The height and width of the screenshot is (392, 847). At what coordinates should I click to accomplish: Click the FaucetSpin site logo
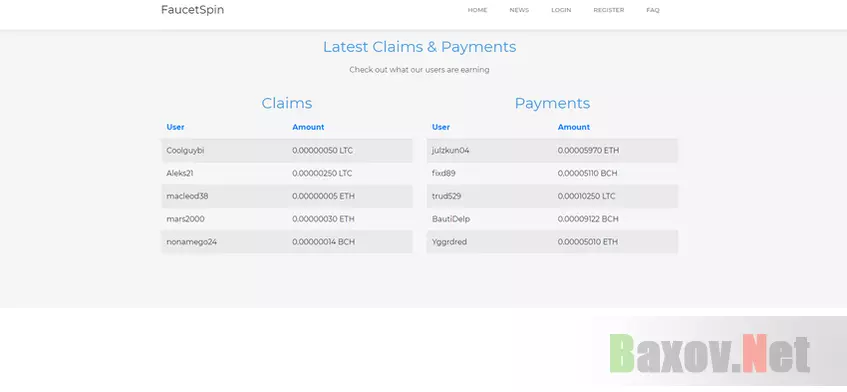[192, 10]
